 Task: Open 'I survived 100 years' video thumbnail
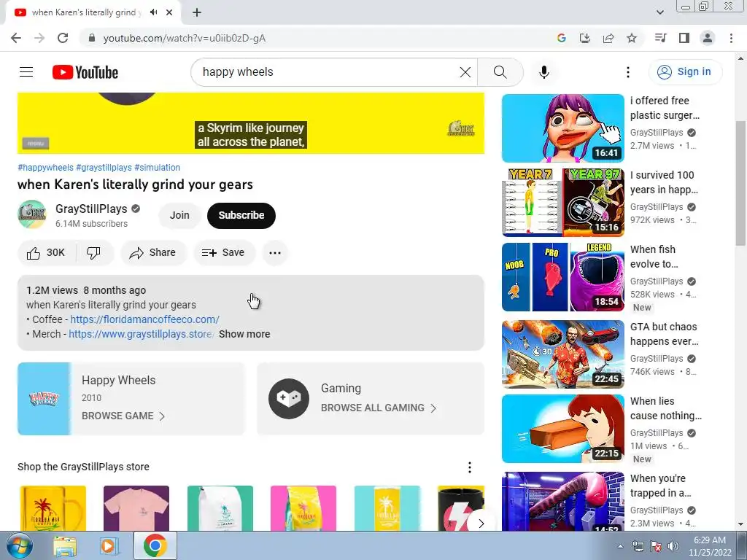tap(562, 203)
